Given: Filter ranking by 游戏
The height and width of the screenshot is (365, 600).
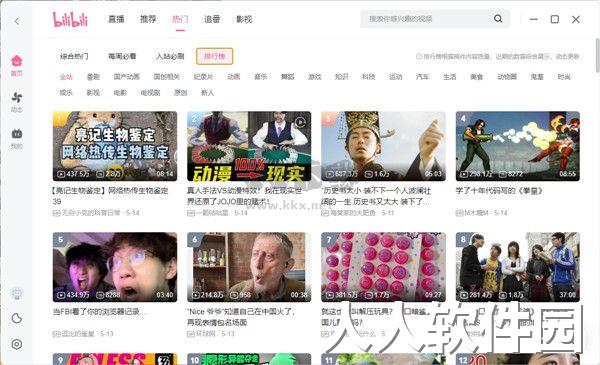Looking at the screenshot, I should 315,77.
